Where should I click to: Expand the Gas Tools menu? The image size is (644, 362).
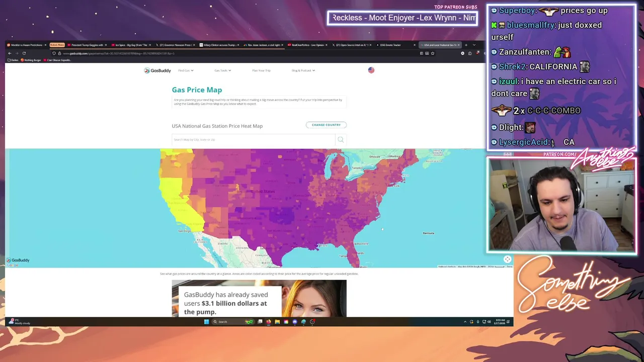tap(223, 70)
